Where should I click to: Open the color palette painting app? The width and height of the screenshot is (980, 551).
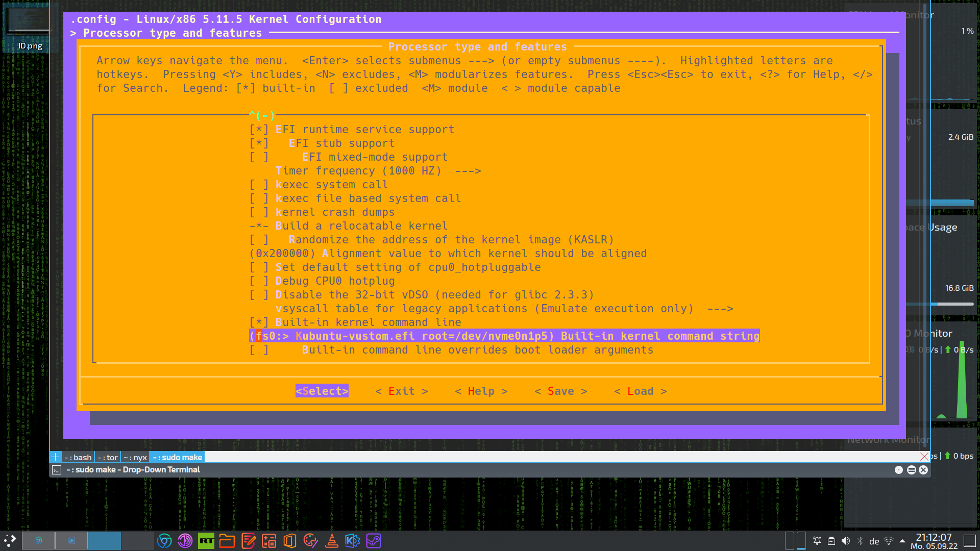[x=310, y=540]
